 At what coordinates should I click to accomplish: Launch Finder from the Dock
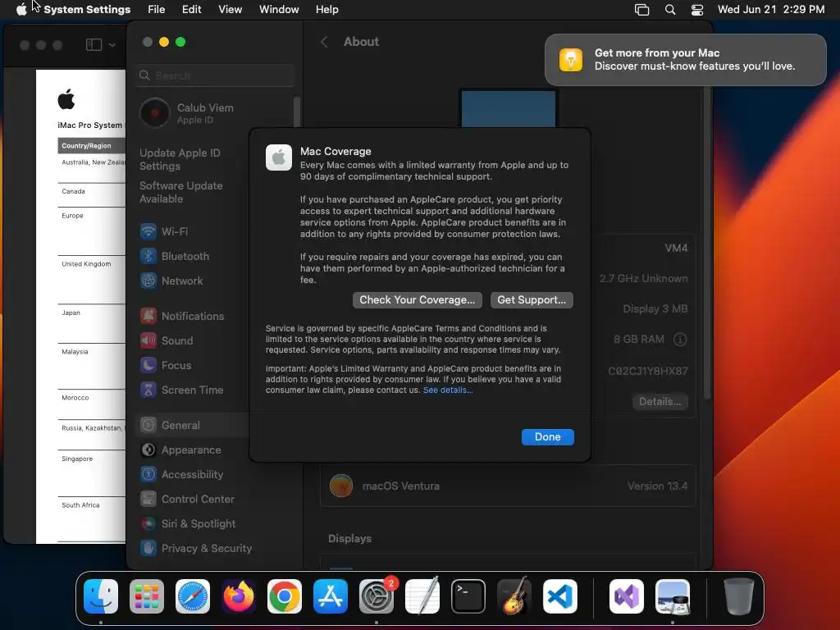coord(101,596)
